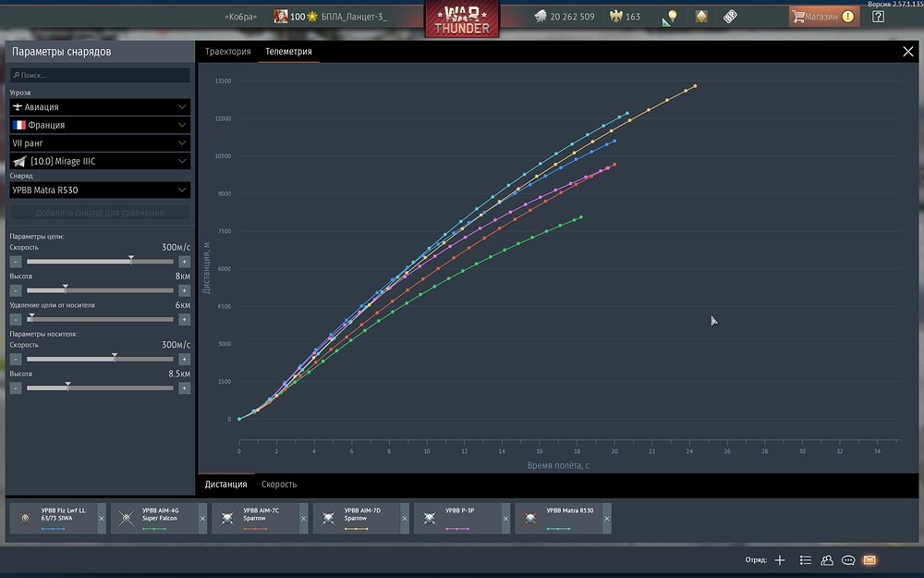Remove УРВВ Flz Lwf LL 63/75 SIWA
The height and width of the screenshot is (578, 924).
102,519
